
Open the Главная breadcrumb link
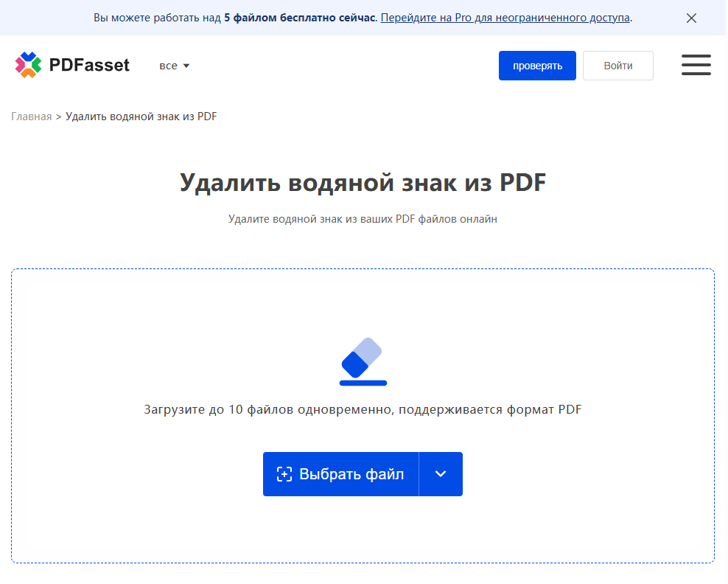click(x=32, y=116)
